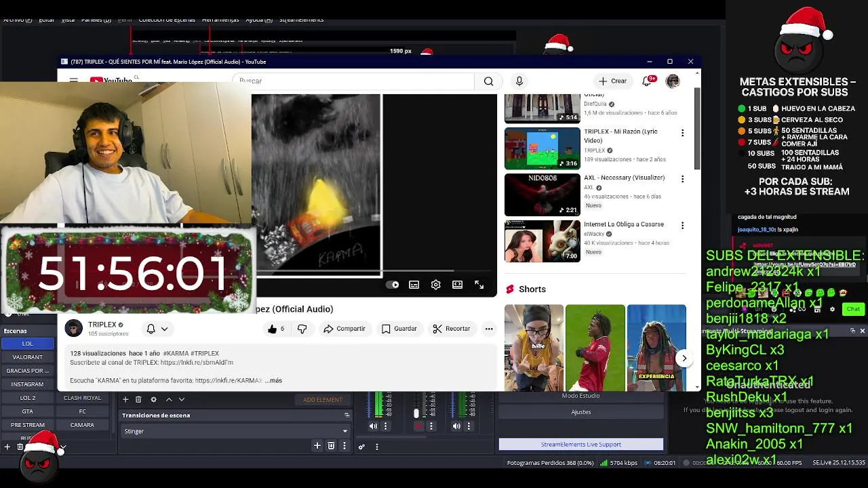Open the video player settings gear
Image resolution: width=868 pixels, height=488 pixels.
[x=436, y=285]
